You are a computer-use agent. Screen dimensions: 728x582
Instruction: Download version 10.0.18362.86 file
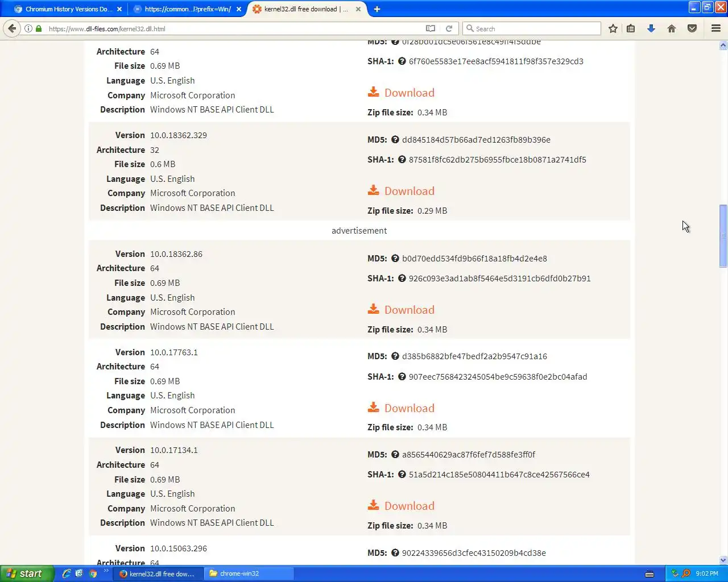point(401,310)
